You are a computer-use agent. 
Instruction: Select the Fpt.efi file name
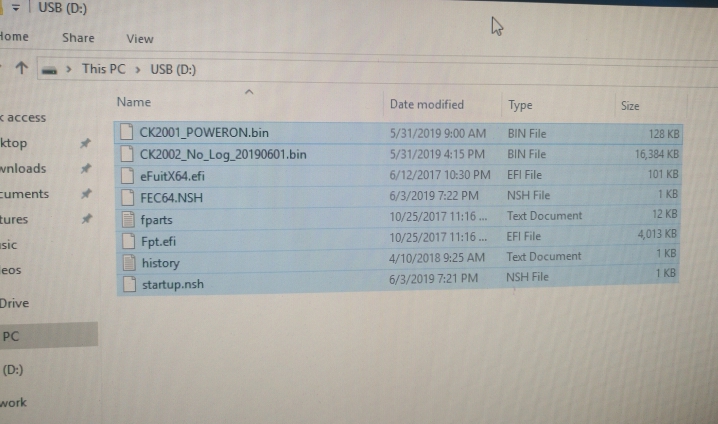click(x=158, y=241)
